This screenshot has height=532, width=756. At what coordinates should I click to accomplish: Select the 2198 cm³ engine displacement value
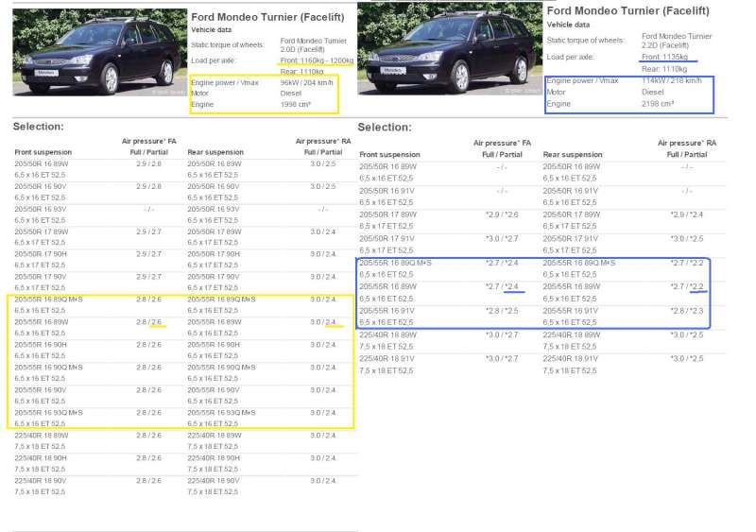point(661,104)
